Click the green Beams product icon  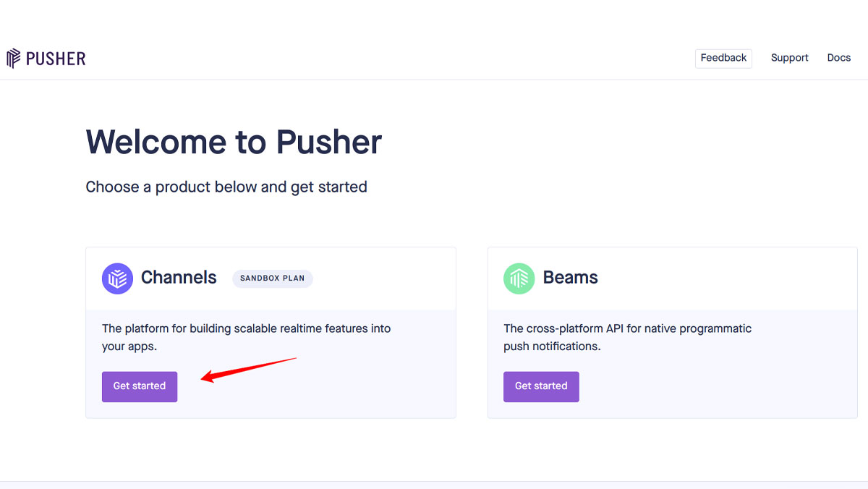(x=519, y=278)
